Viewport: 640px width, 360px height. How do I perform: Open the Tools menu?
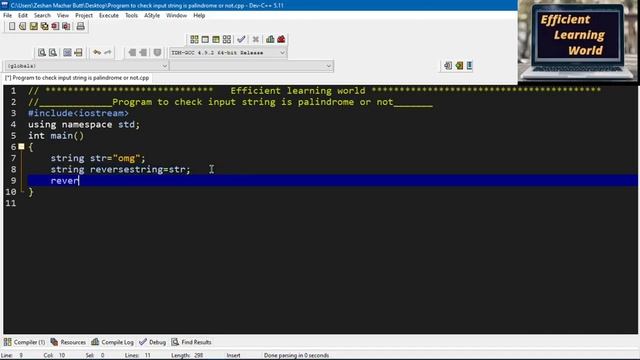click(x=131, y=16)
